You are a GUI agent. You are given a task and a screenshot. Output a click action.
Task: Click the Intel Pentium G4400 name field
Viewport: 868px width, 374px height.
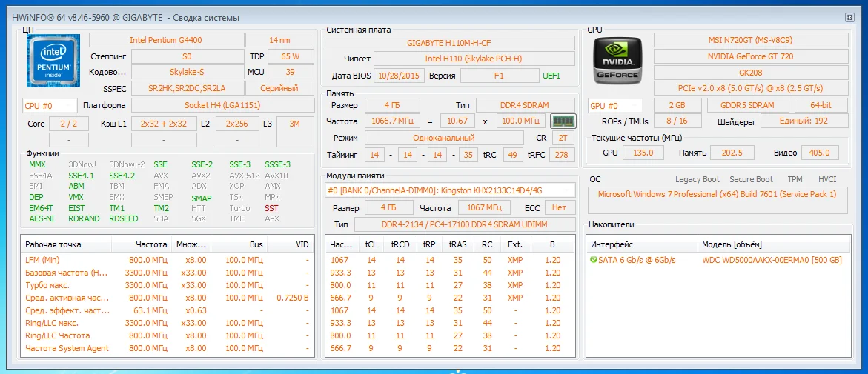coord(166,41)
